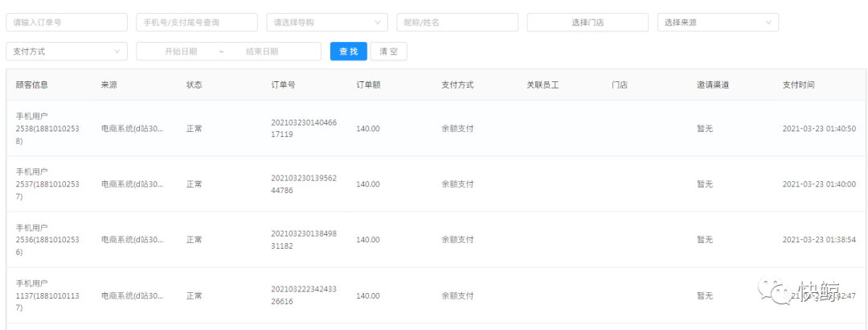Viewport: 868px width, 330px height.
Task: Open the 请选择导购 dropdown
Action: click(326, 23)
